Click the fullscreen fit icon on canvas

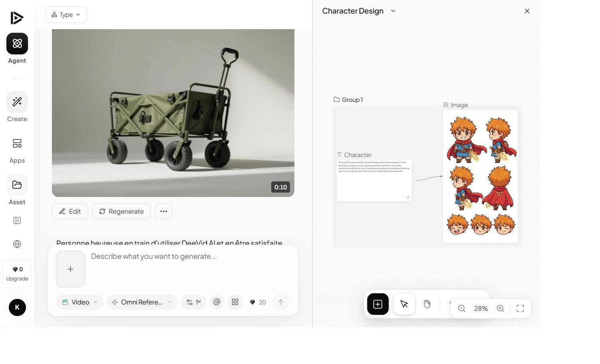point(520,308)
